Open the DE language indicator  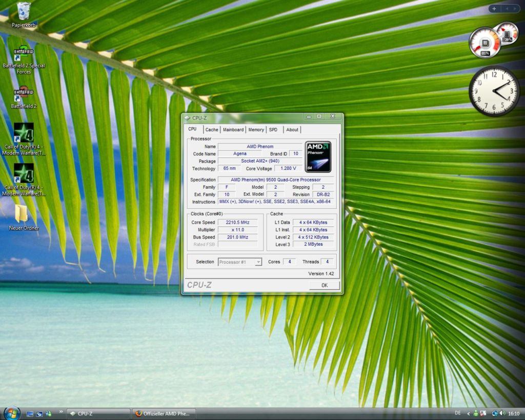pyautogui.click(x=458, y=413)
